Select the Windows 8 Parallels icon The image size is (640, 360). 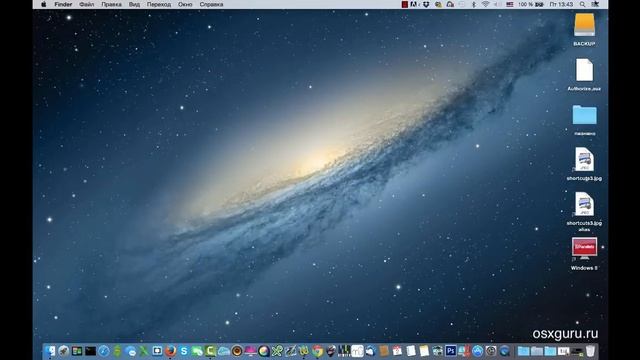pyautogui.click(x=584, y=248)
